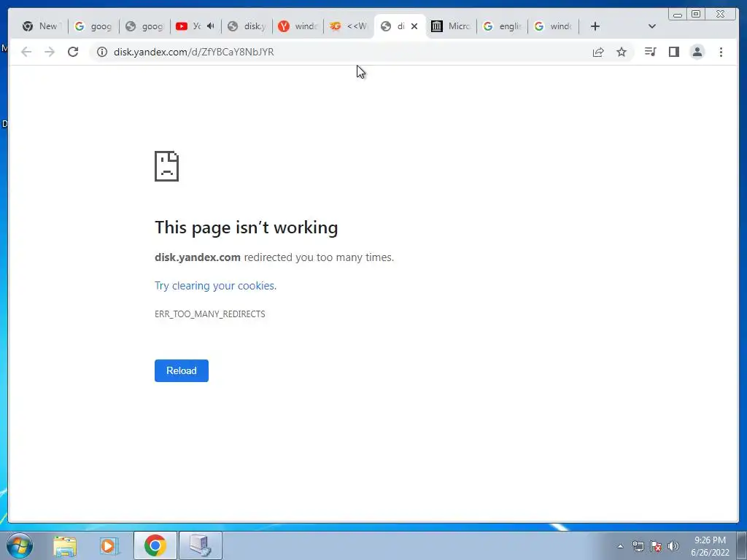Open the taskbar clock showing 9:26 PM
747x560 pixels.
coord(710,546)
